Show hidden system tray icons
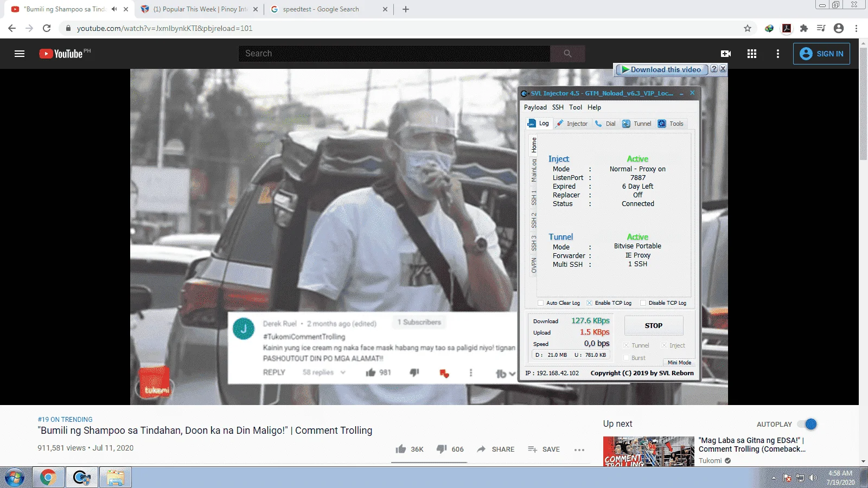Image resolution: width=868 pixels, height=488 pixels. point(774,478)
